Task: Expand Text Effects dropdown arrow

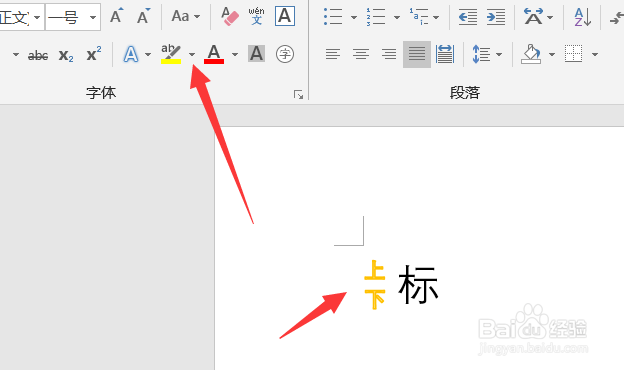Action: [148, 54]
